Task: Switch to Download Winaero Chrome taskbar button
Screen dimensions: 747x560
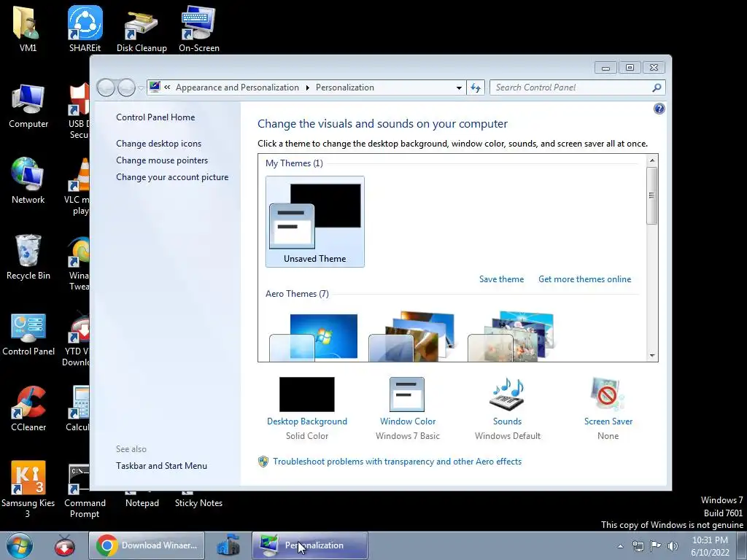Action: coord(147,545)
